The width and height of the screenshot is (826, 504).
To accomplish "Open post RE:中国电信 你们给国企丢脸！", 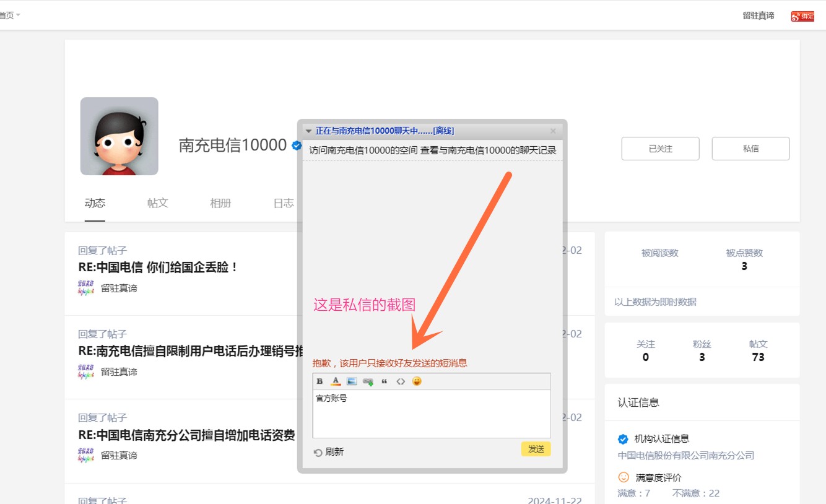I will [158, 267].
